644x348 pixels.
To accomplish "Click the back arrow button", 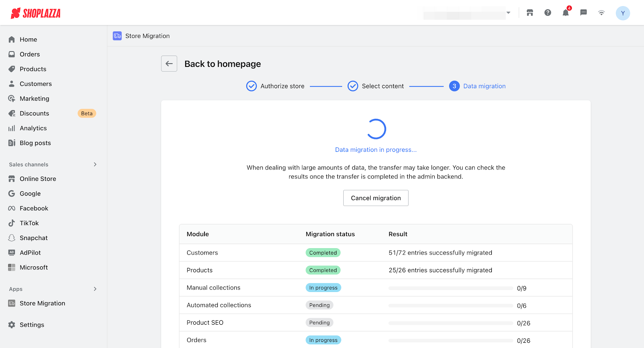I will 169,64.
